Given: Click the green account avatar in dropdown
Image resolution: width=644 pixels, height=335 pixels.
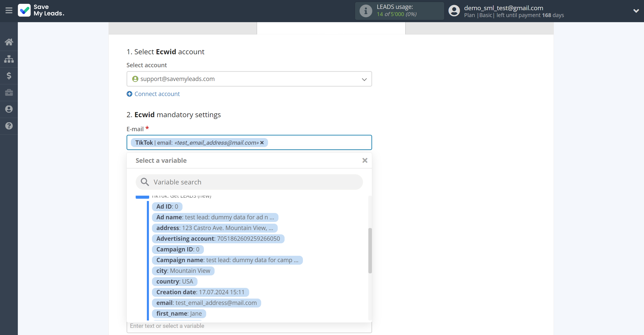Looking at the screenshot, I should 135,79.
